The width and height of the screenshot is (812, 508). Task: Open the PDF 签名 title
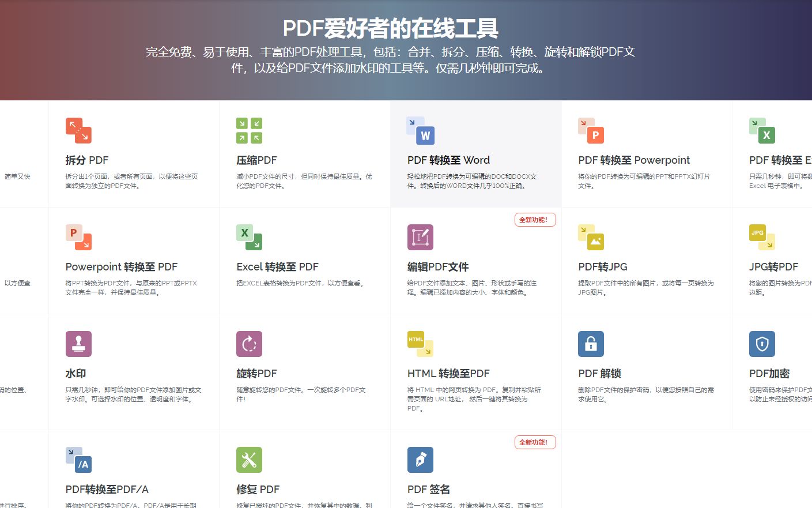[x=429, y=490]
